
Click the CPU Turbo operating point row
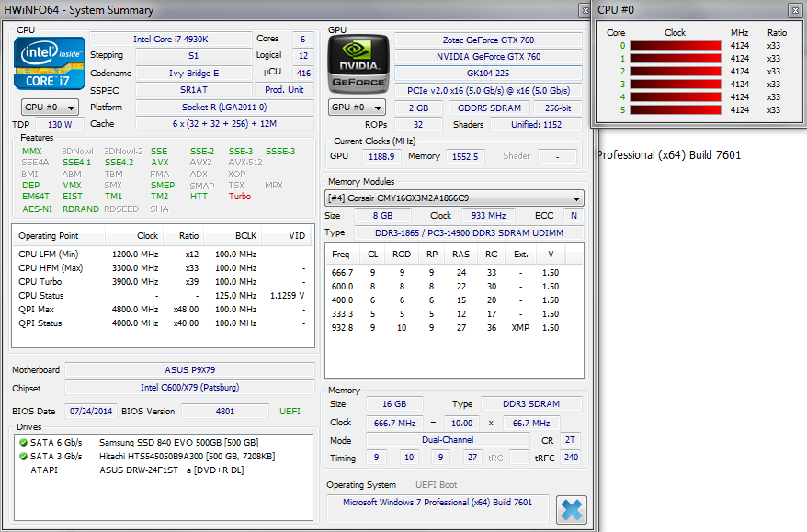(163, 282)
